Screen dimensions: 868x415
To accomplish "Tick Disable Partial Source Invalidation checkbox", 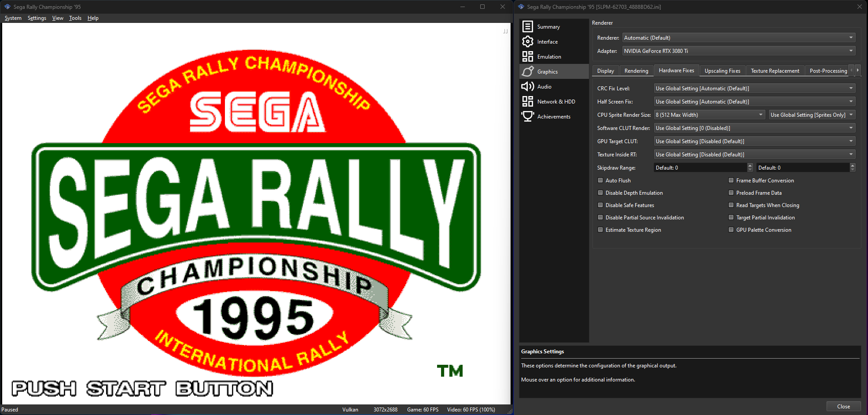I will (600, 217).
